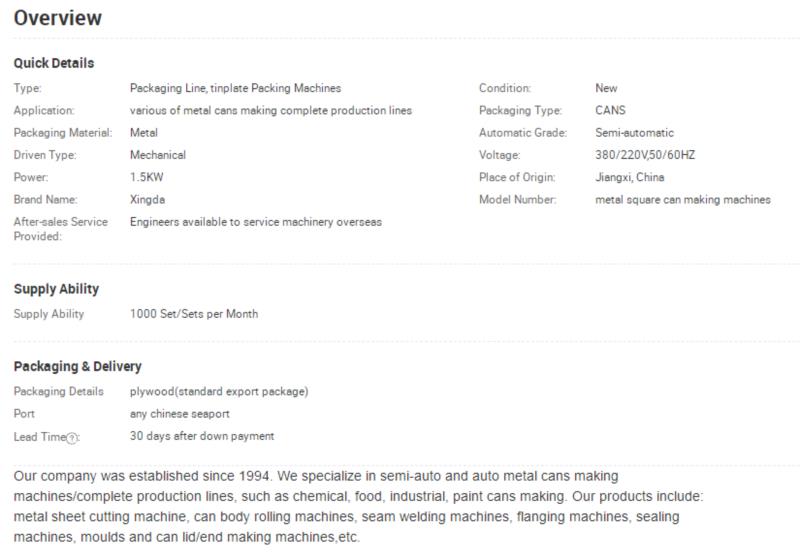Click the 380/220V,50/60HZ voltage value
Screen dimensions: 800x560
[x=645, y=155]
